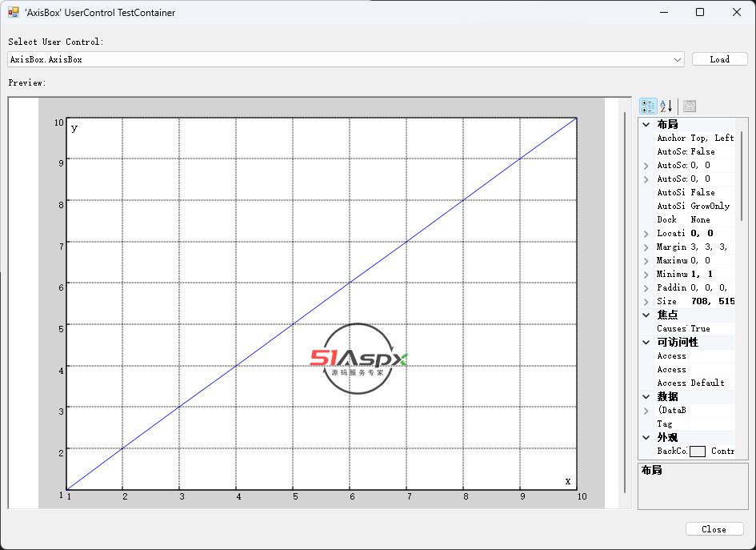This screenshot has width=756, height=550.
Task: Select the AutoSi value GrowOnly
Action: pyautogui.click(x=710, y=206)
